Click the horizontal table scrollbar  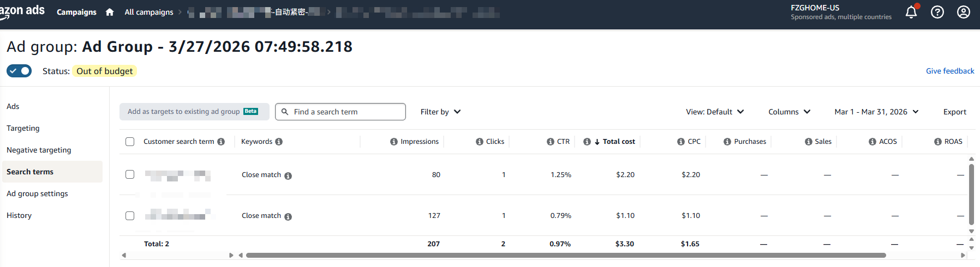point(565,255)
